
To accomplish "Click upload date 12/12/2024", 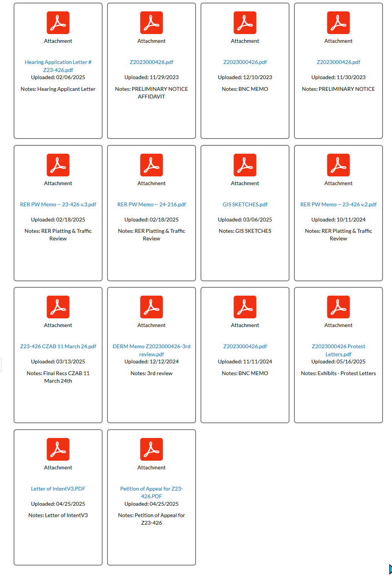I will tap(164, 362).
